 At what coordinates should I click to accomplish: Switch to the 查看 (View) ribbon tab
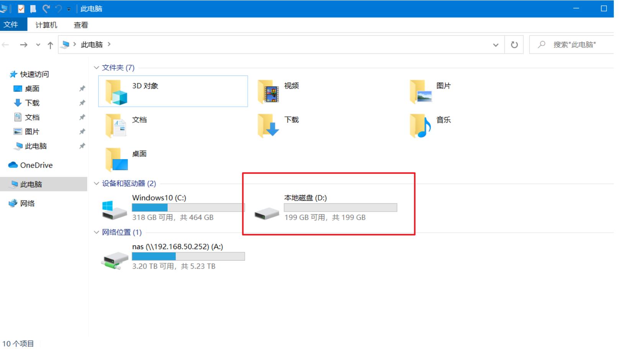80,25
